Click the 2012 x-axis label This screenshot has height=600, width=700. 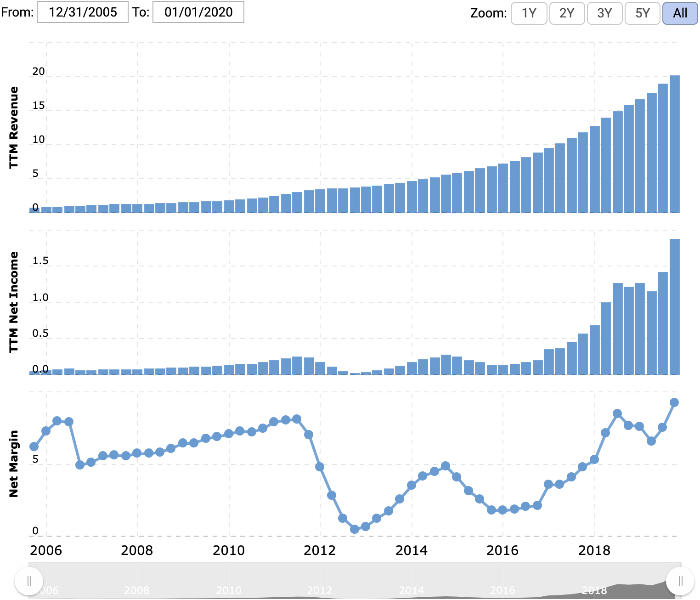click(320, 550)
